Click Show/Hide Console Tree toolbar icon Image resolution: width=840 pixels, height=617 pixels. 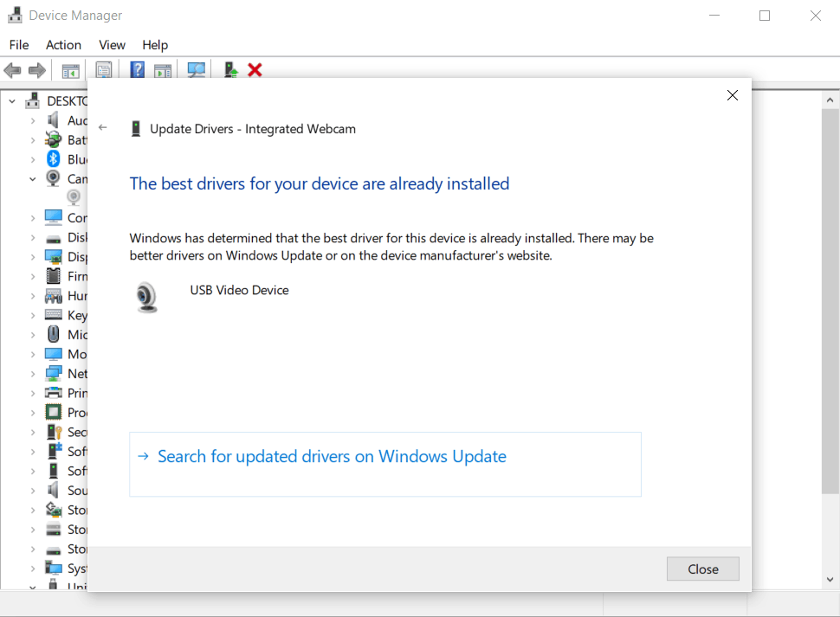70,70
